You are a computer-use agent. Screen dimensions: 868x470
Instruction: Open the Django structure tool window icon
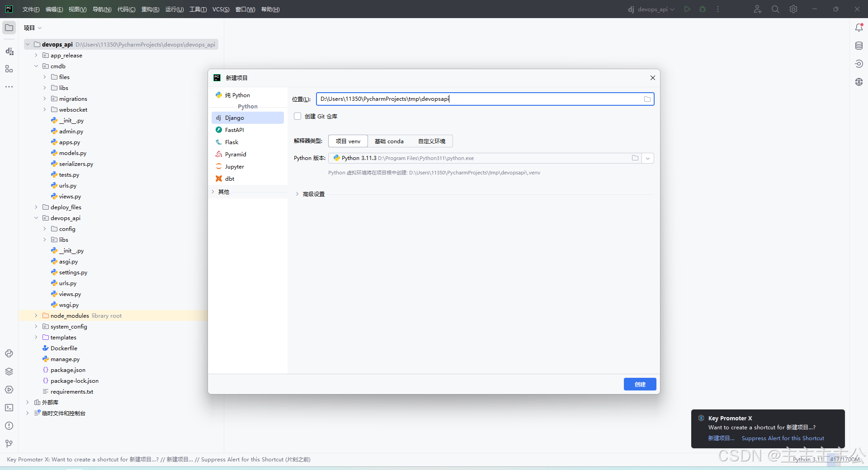tap(9, 51)
